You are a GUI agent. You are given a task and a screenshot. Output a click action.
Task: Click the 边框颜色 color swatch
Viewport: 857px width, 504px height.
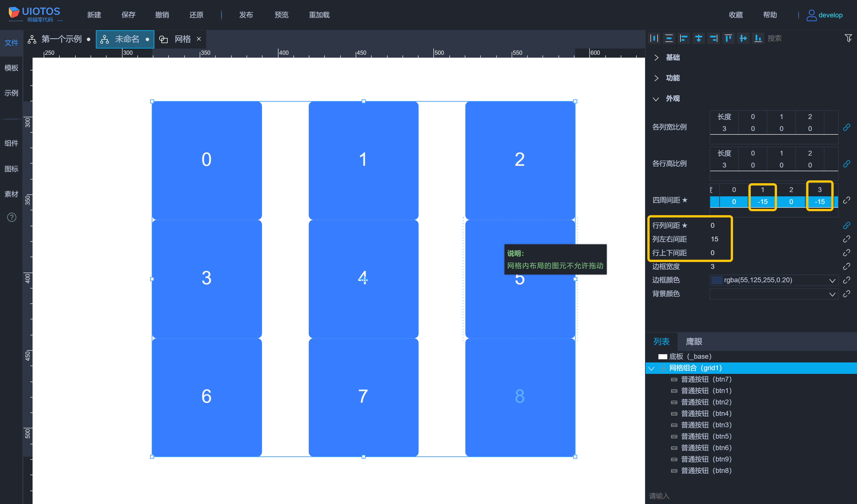[717, 280]
